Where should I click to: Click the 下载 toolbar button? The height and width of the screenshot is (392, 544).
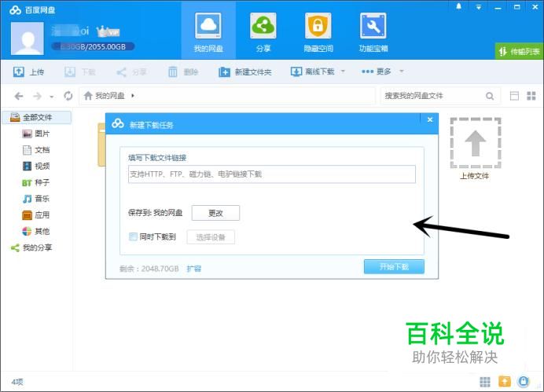click(80, 71)
